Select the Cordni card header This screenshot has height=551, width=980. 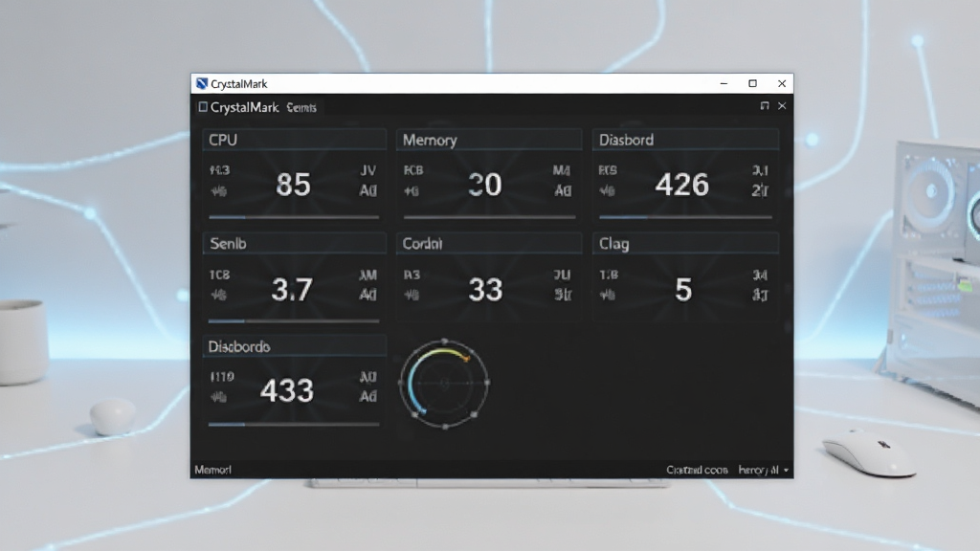pos(489,243)
